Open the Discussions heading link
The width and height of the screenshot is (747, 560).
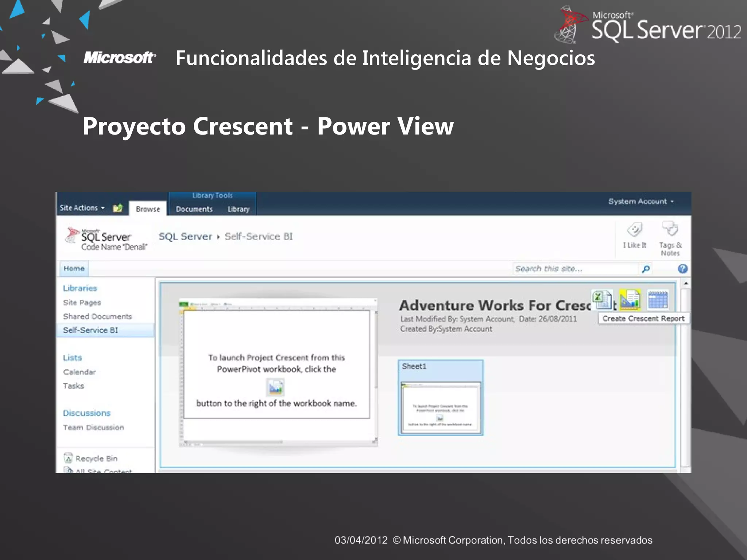tap(86, 413)
